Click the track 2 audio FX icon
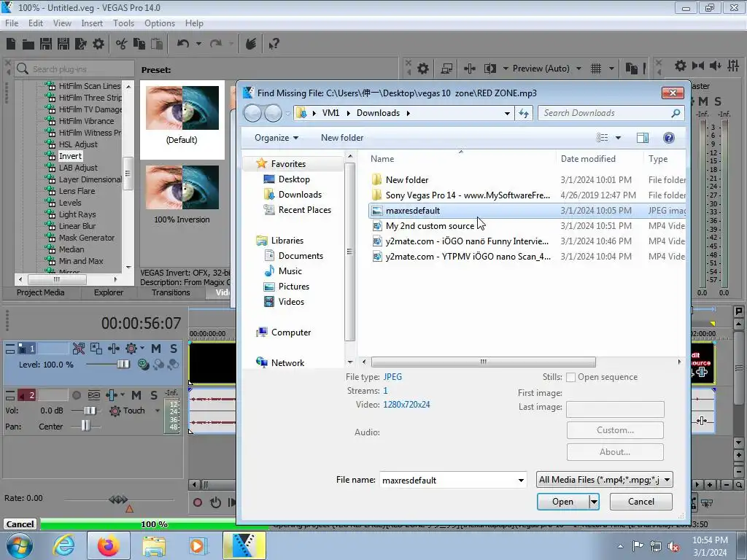Image resolution: width=747 pixels, height=560 pixels. [x=112, y=395]
